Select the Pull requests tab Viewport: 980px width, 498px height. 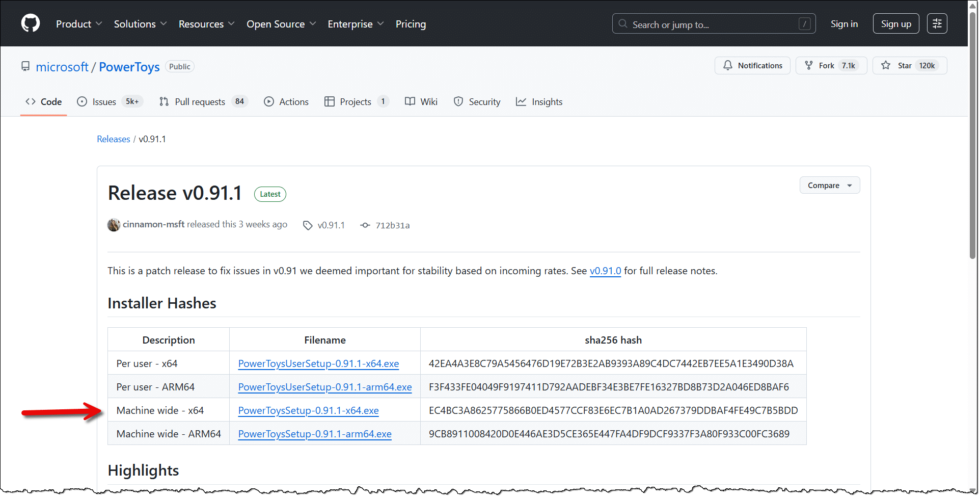click(203, 102)
